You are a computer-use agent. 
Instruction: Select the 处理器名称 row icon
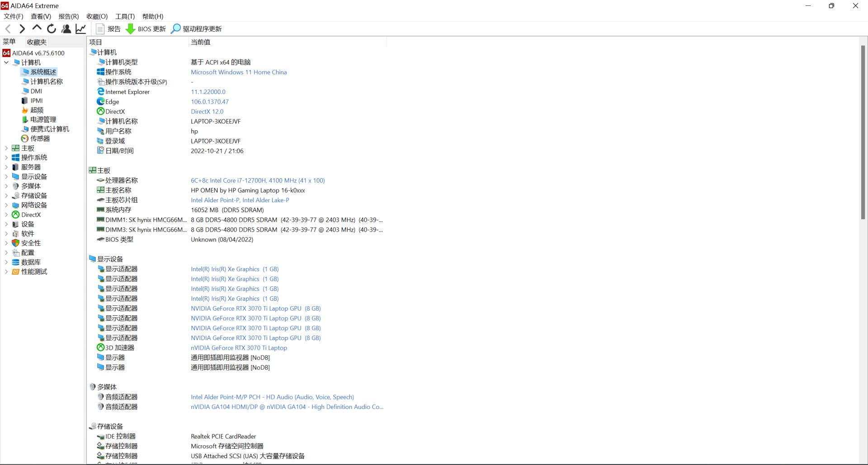[100, 180]
